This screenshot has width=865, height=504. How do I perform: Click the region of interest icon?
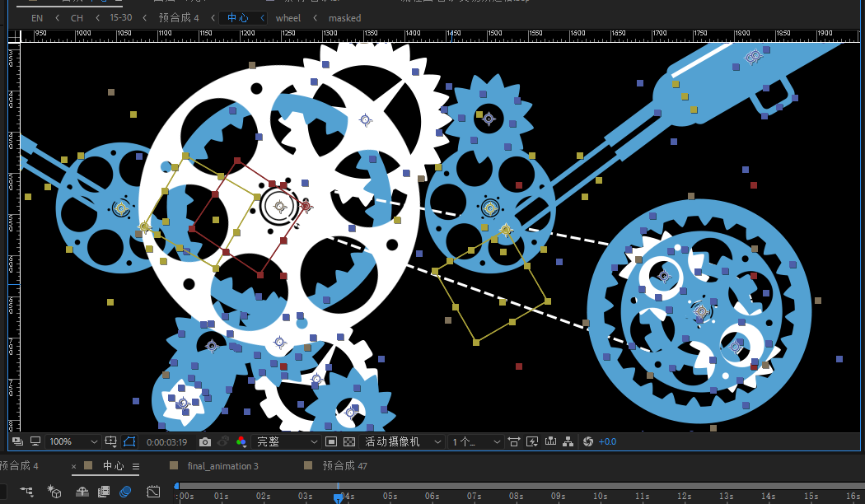tap(330, 442)
